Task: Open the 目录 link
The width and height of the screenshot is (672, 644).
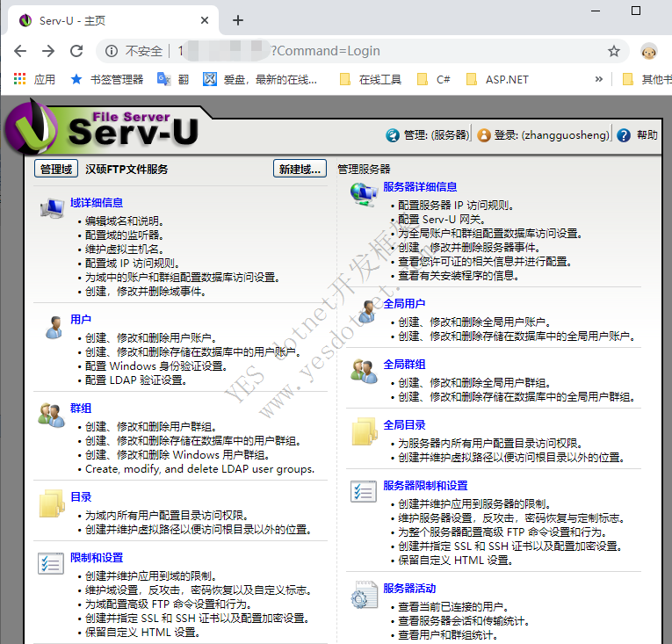Action: click(x=81, y=496)
